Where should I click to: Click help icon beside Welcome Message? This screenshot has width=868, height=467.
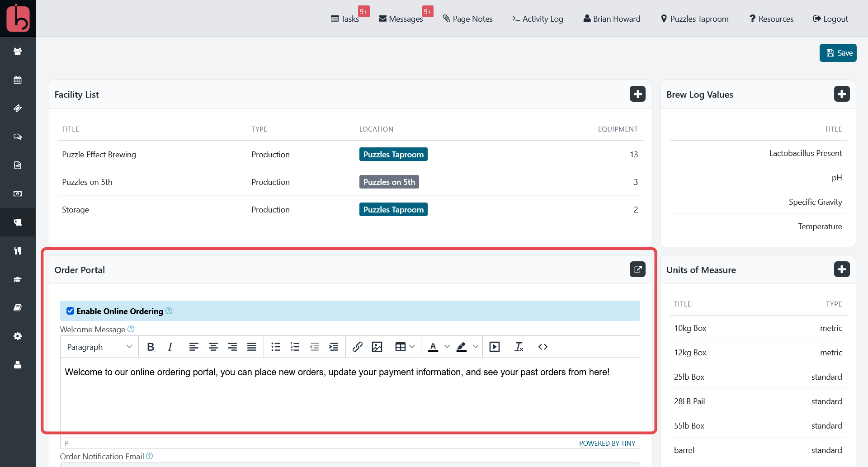click(131, 329)
